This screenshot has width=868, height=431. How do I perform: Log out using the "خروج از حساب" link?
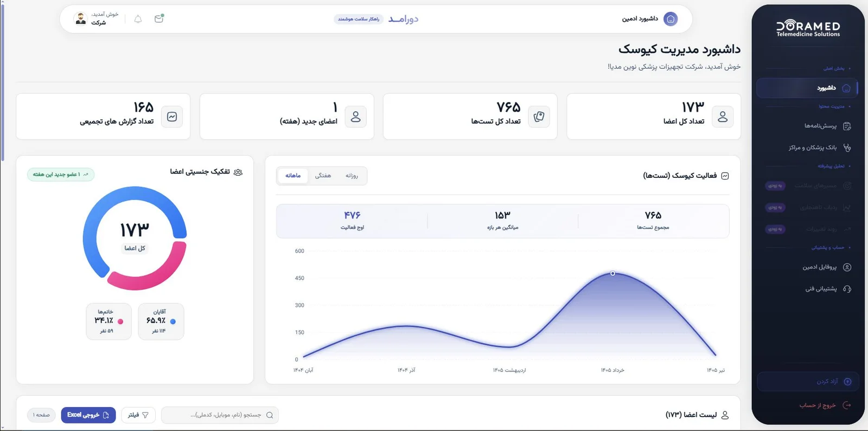[x=825, y=406]
